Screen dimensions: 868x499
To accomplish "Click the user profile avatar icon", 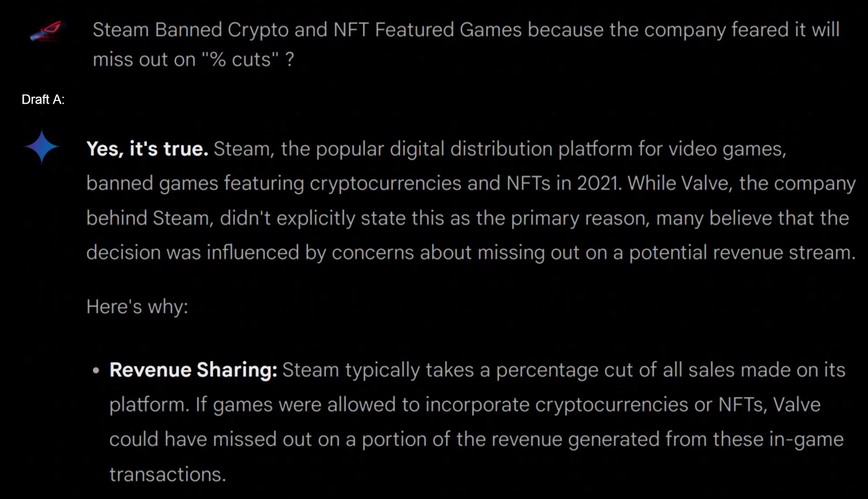I will tap(48, 31).
